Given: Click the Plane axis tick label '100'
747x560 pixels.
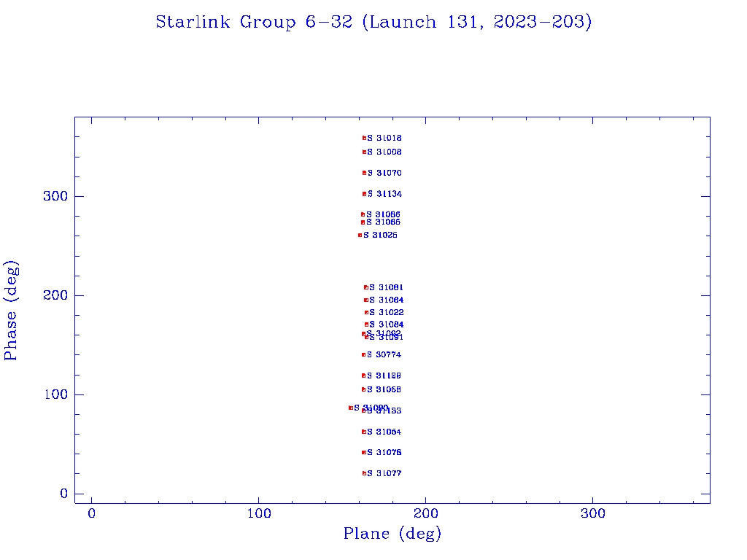Looking at the screenshot, I should pyautogui.click(x=259, y=514).
